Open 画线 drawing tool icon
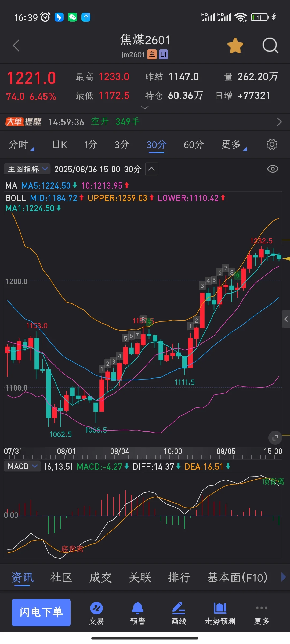Screen dimensions: 290x644 click(179, 613)
